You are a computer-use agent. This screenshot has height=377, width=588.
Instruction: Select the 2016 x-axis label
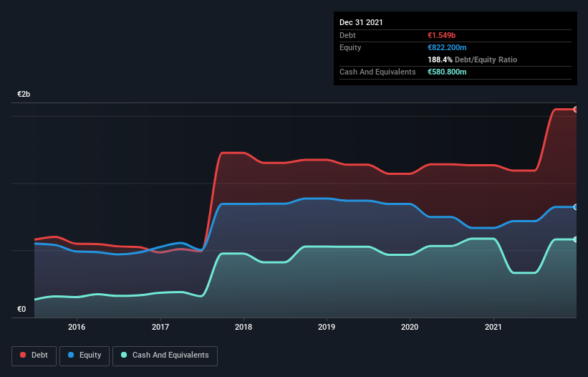tap(77, 327)
